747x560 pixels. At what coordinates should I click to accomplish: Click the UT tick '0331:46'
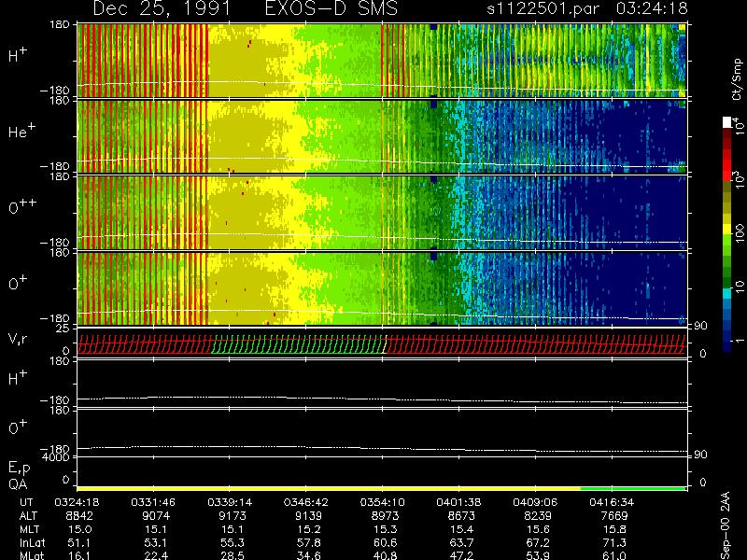(x=153, y=502)
